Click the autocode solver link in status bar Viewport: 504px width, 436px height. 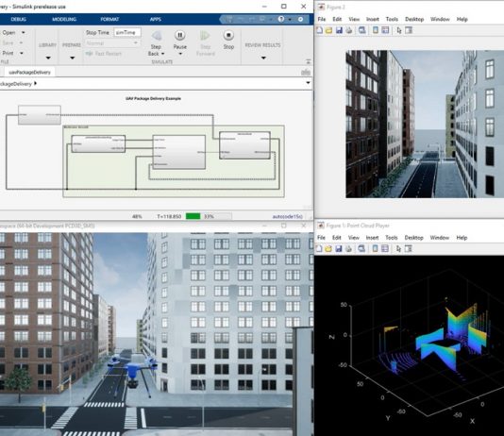coord(287,216)
